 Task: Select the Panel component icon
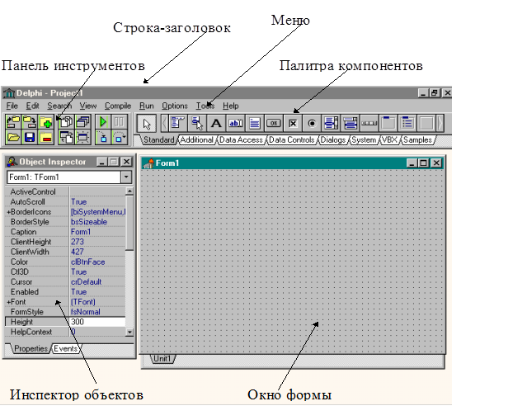point(426,124)
